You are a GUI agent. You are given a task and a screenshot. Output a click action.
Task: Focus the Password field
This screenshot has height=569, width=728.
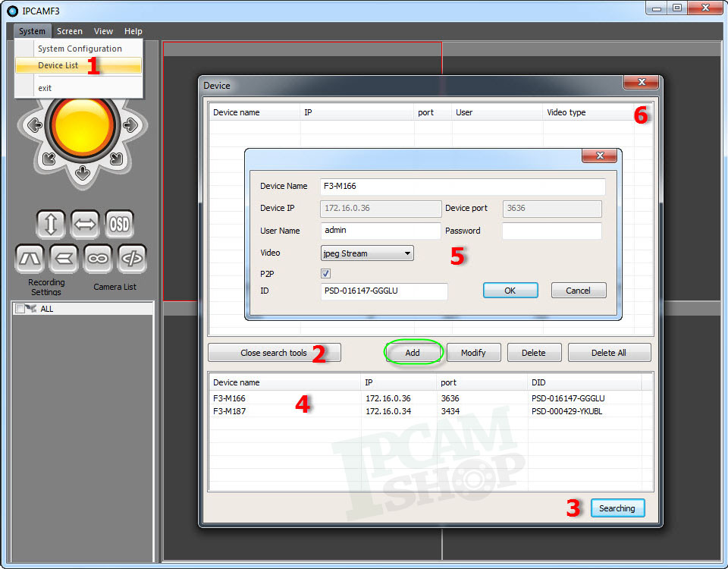coord(552,231)
